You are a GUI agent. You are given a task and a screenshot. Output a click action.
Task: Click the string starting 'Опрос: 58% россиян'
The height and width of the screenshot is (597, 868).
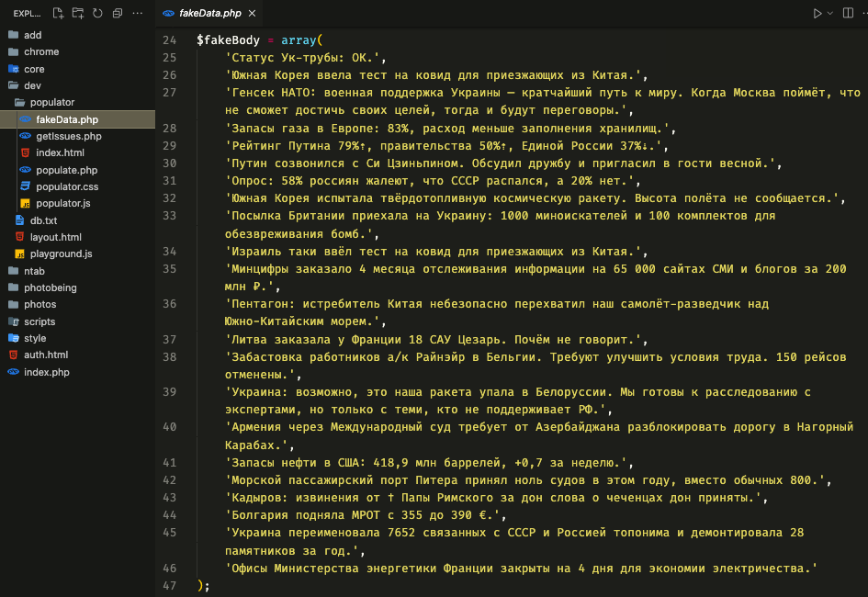(430, 181)
